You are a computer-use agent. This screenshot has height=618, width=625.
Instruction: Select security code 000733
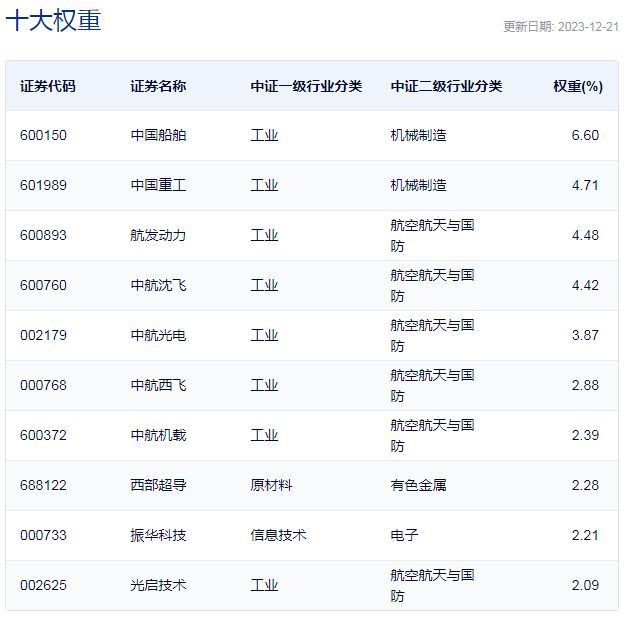[x=43, y=535]
